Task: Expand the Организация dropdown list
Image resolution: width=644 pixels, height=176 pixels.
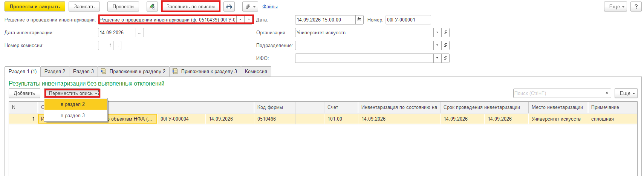Action: 437,32
